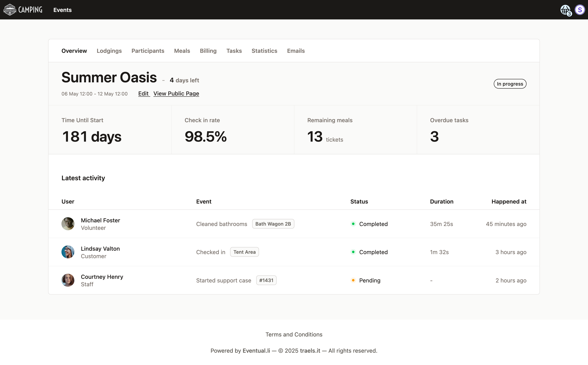Open support case #1431
Screen dimensions: 588x365
(x=266, y=280)
